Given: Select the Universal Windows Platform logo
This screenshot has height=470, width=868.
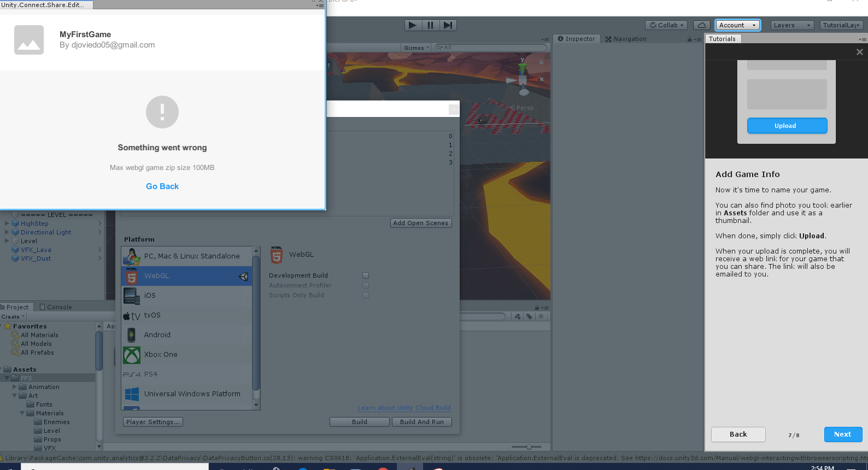Looking at the screenshot, I should 132,394.
